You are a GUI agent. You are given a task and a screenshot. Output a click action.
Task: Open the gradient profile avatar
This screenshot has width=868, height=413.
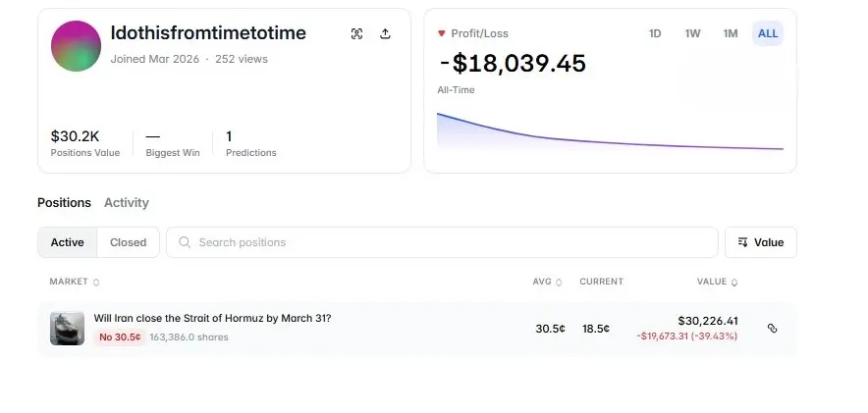tap(76, 45)
